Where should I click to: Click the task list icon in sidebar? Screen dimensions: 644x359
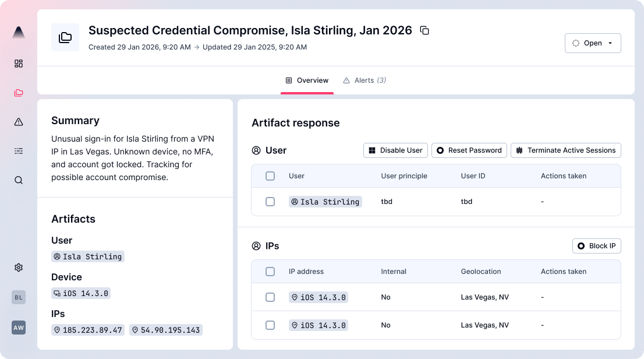[19, 151]
